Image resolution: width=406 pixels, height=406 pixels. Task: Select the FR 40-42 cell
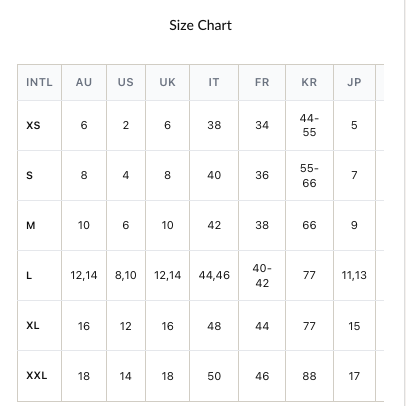[x=262, y=275]
